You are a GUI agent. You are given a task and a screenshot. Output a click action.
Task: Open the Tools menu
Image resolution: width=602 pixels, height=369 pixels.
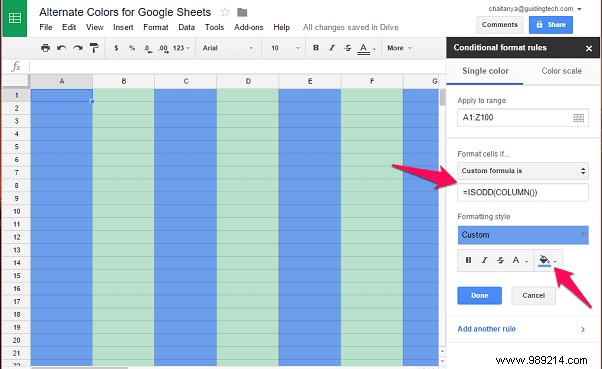click(214, 27)
